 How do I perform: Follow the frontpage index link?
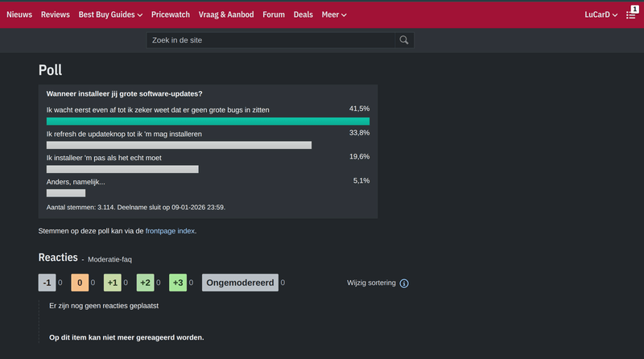pyautogui.click(x=170, y=231)
